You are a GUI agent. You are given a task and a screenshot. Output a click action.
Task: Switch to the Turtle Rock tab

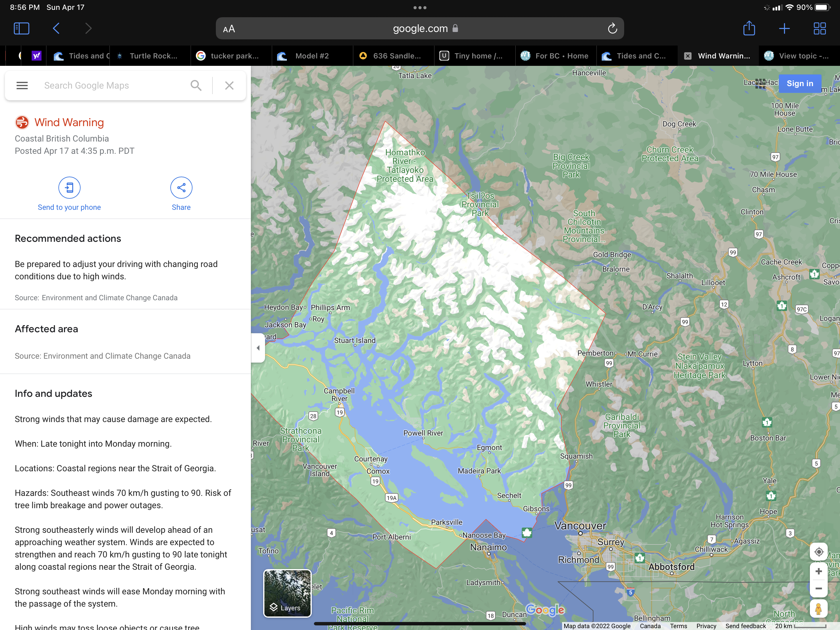[150, 56]
